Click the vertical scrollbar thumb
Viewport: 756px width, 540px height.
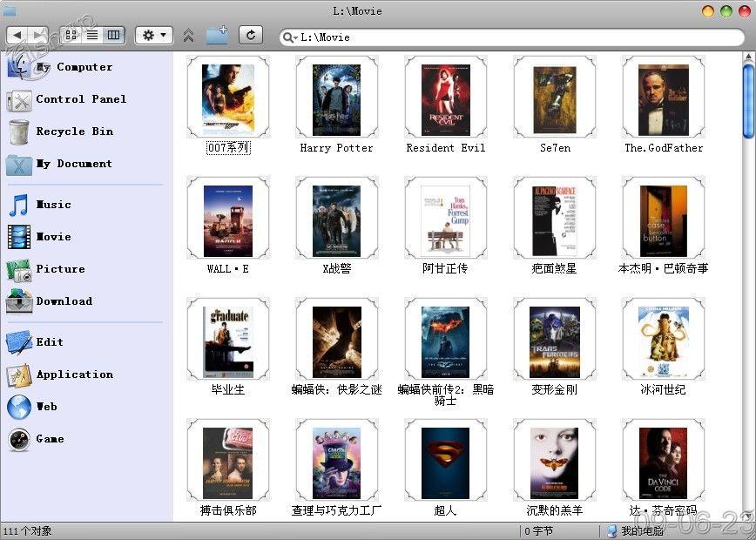[x=749, y=101]
